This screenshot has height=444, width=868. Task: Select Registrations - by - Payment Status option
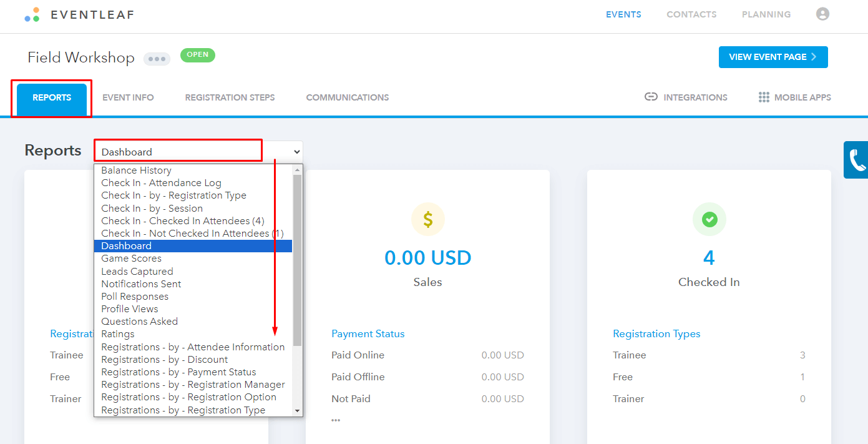193,372
